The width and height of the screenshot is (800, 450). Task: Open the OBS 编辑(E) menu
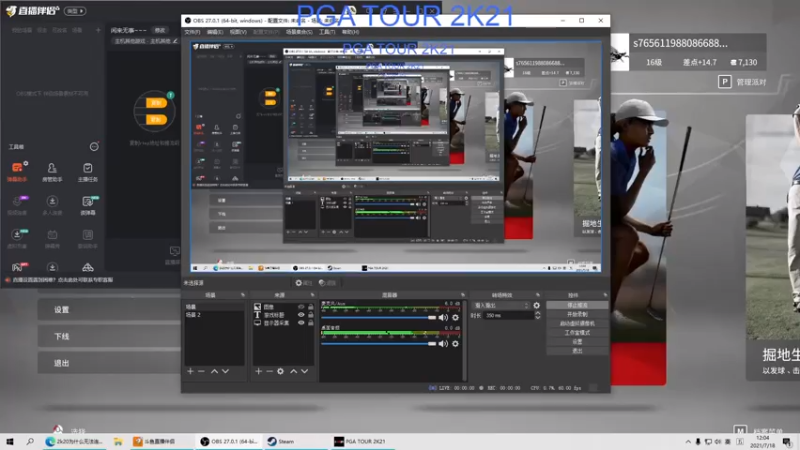point(215,32)
